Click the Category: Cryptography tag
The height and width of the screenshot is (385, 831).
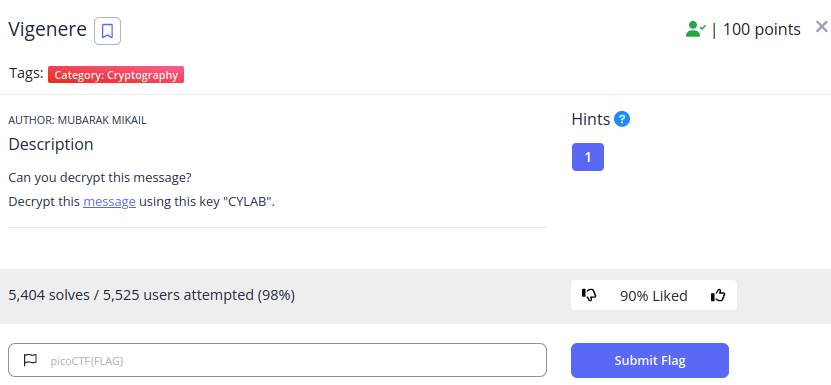pyautogui.click(x=116, y=75)
